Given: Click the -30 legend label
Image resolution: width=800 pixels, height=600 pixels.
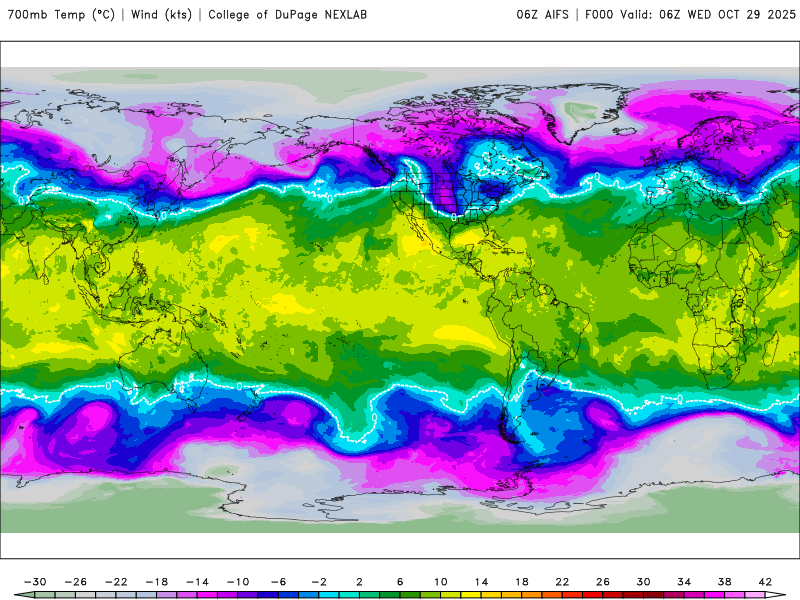Looking at the screenshot, I should pyautogui.click(x=35, y=582).
